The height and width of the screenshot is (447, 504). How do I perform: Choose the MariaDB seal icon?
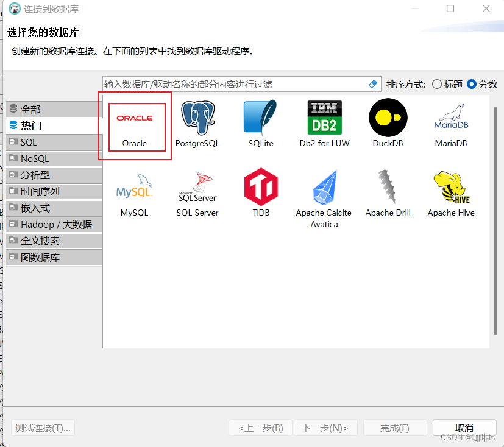pos(451,116)
